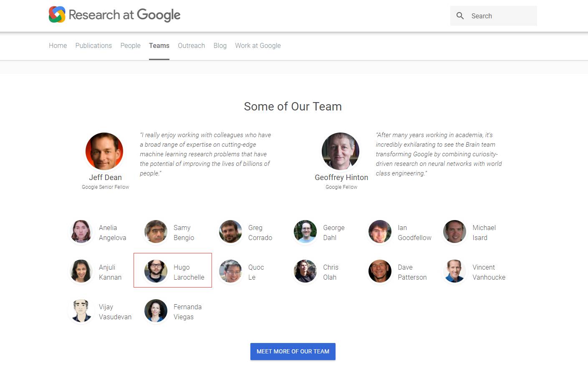Click the search magnifier icon
588x368 pixels.
point(460,16)
